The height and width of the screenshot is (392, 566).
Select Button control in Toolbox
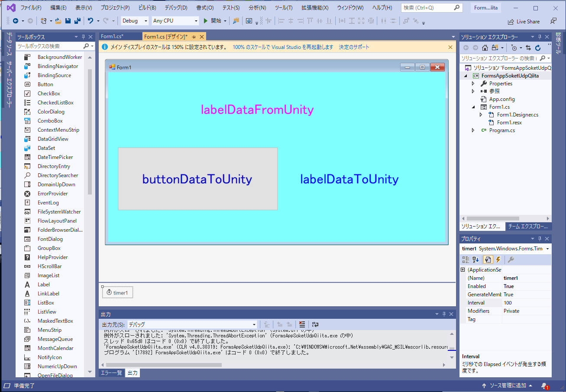45,84
